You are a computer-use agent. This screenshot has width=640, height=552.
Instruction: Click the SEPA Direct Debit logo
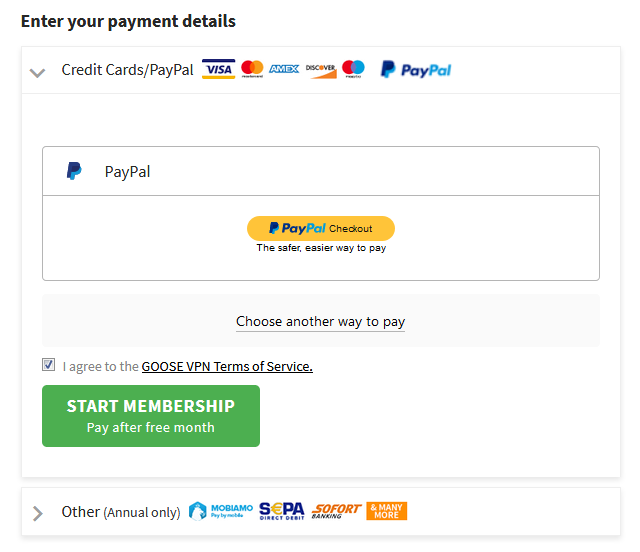pyautogui.click(x=282, y=511)
